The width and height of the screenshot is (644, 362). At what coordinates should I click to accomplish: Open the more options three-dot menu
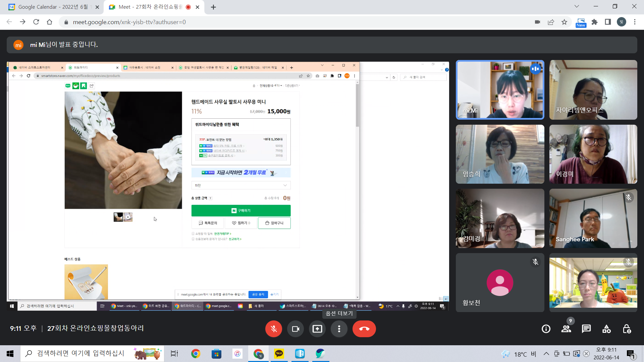pos(339,329)
